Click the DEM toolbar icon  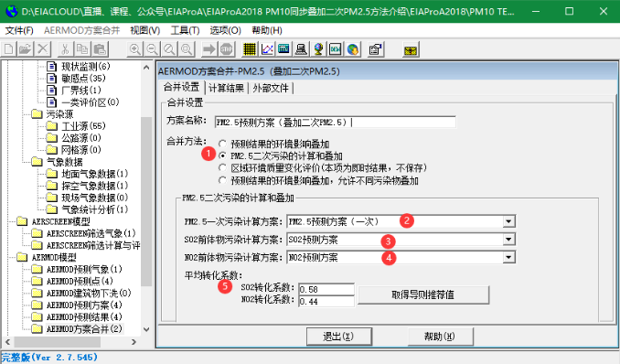(x=336, y=49)
